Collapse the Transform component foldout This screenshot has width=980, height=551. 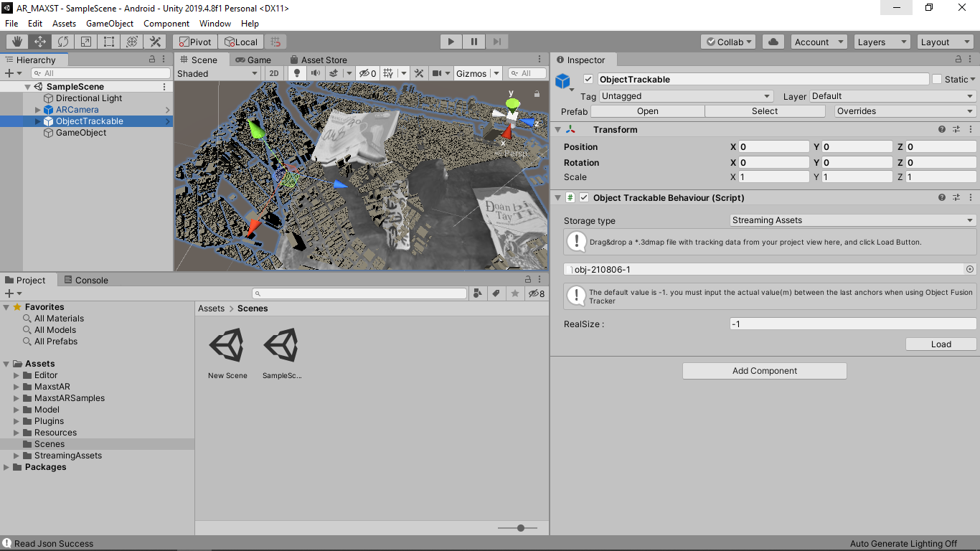point(558,129)
